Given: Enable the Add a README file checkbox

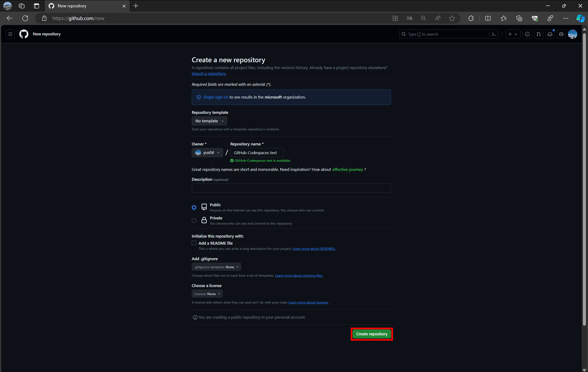Looking at the screenshot, I should (194, 243).
